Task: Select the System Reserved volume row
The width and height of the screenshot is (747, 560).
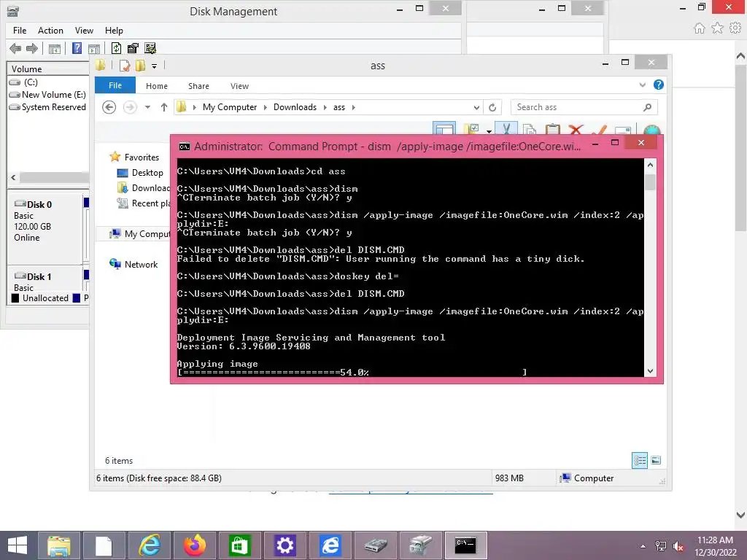Action: pyautogui.click(x=47, y=106)
